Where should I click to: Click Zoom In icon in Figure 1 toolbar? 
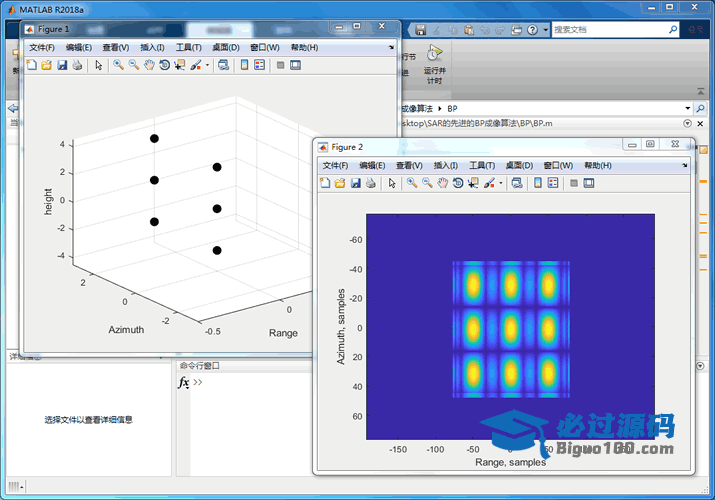[118, 65]
